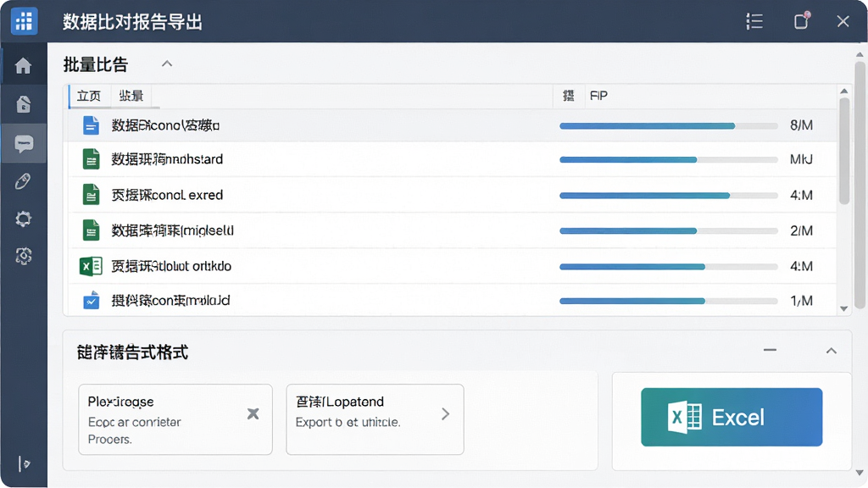868x488 pixels.
Task: Select the file name ending in "conol exred"
Action: pos(167,195)
